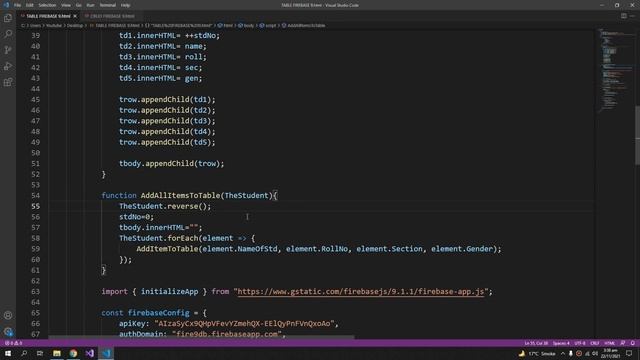Open the File menu
Viewport: 640px width, 360px height.
[18, 5]
